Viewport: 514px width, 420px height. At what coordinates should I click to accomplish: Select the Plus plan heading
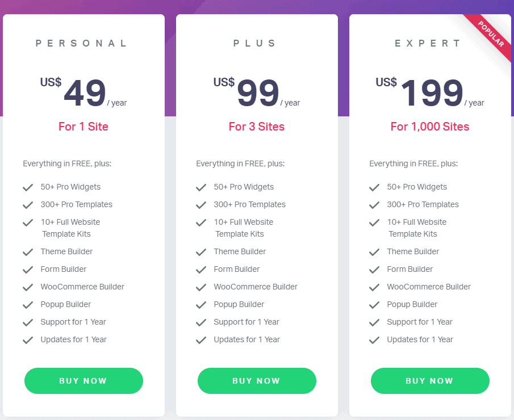[254, 43]
